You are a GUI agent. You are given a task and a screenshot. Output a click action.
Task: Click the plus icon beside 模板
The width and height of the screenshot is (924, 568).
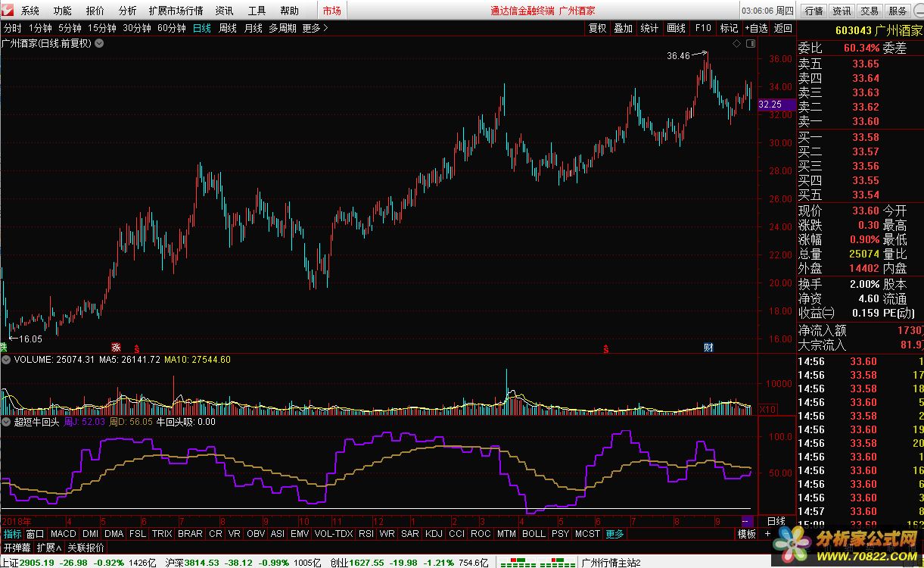click(x=767, y=534)
